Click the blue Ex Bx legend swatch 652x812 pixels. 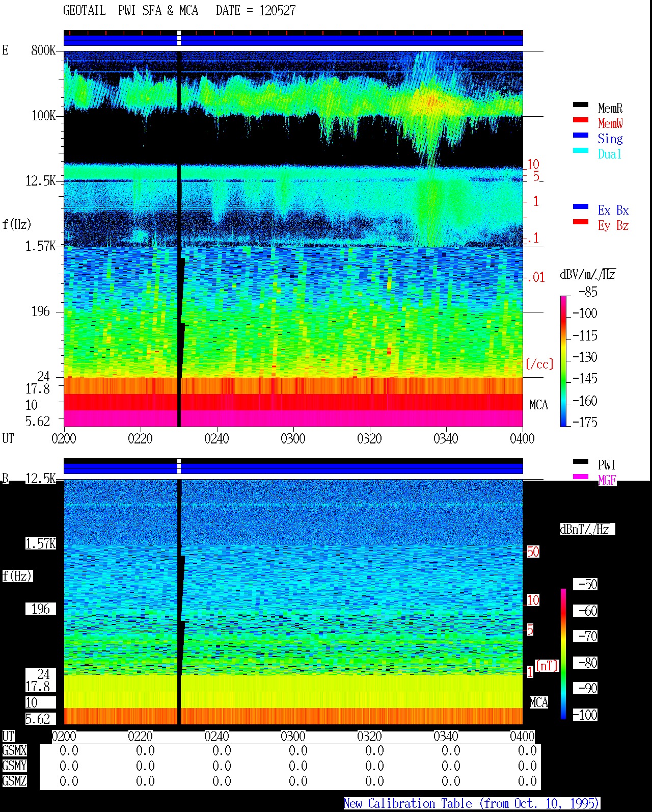point(581,207)
